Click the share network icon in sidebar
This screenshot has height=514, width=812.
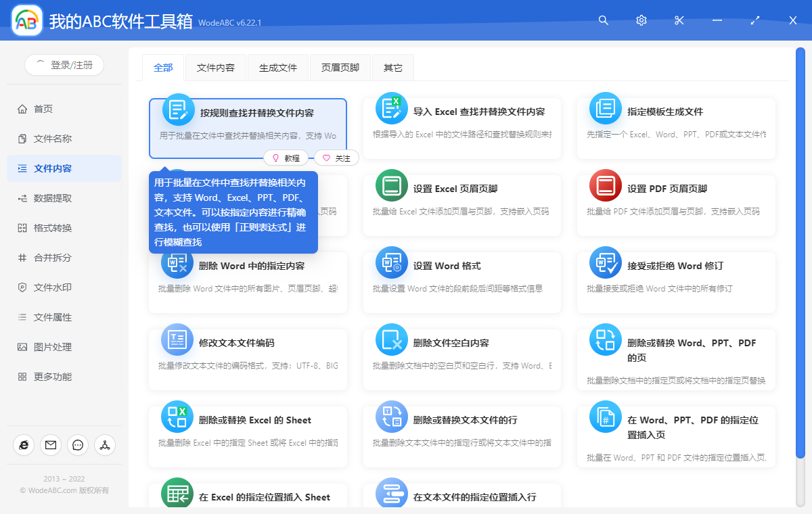click(105, 444)
